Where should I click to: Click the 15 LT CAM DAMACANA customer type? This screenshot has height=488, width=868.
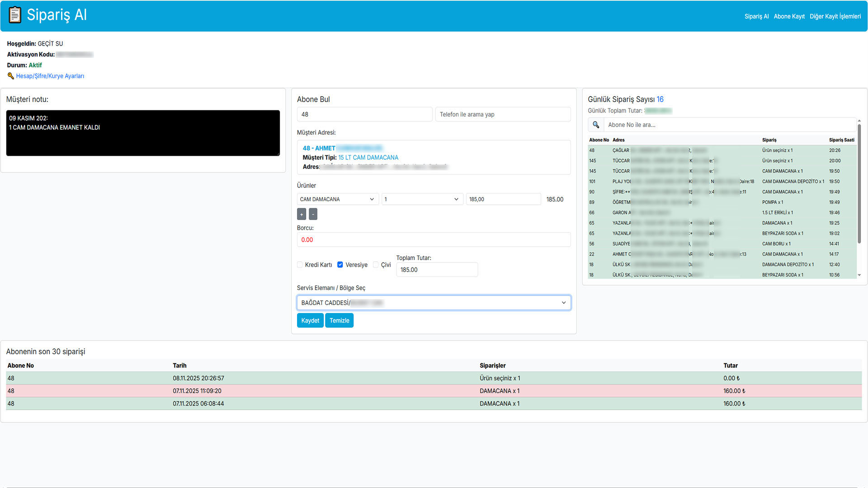(368, 158)
